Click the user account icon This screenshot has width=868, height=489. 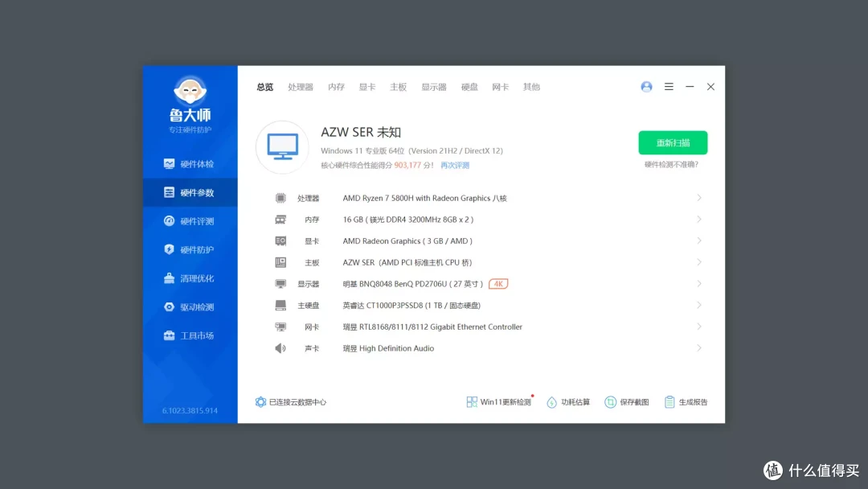pyautogui.click(x=646, y=87)
